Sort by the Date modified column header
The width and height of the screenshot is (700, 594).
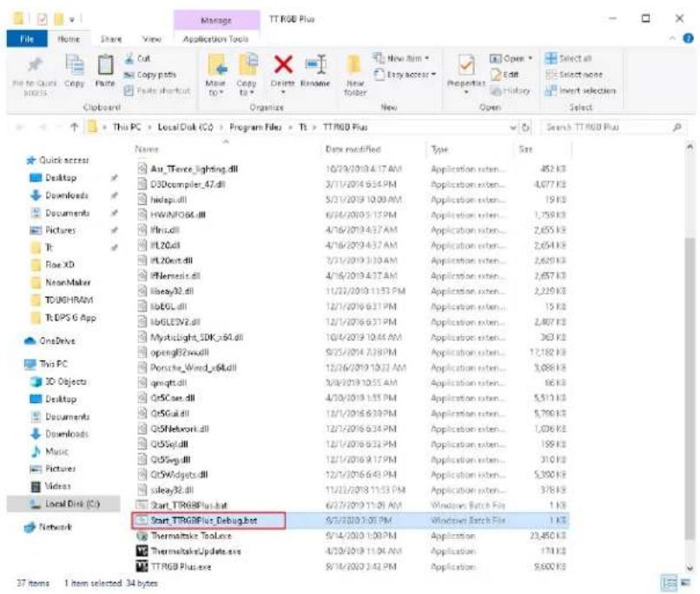pos(353,149)
